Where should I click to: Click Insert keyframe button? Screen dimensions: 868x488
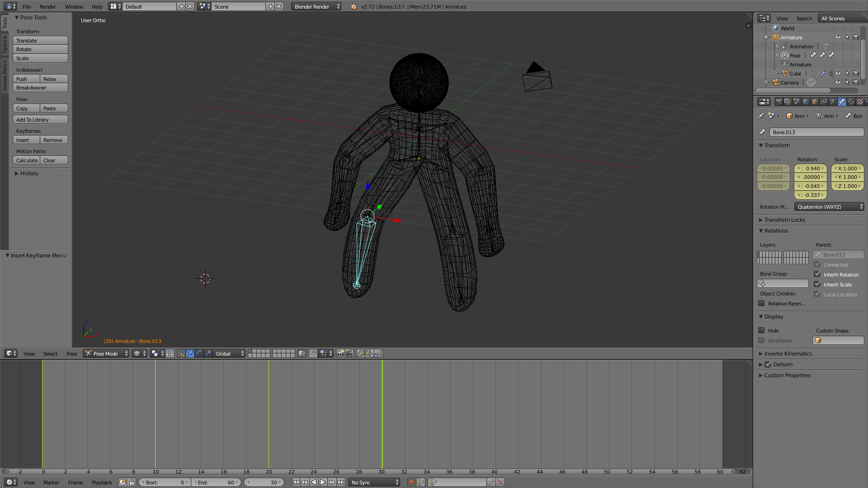click(26, 140)
